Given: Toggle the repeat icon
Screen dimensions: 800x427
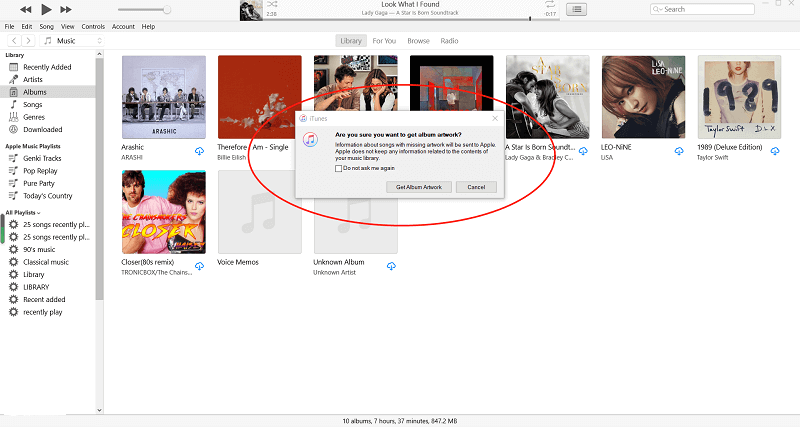Looking at the screenshot, I should (x=549, y=4).
